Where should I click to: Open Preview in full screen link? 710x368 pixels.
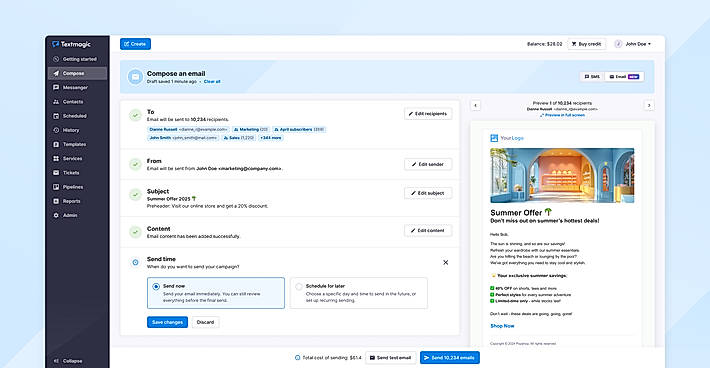click(562, 115)
